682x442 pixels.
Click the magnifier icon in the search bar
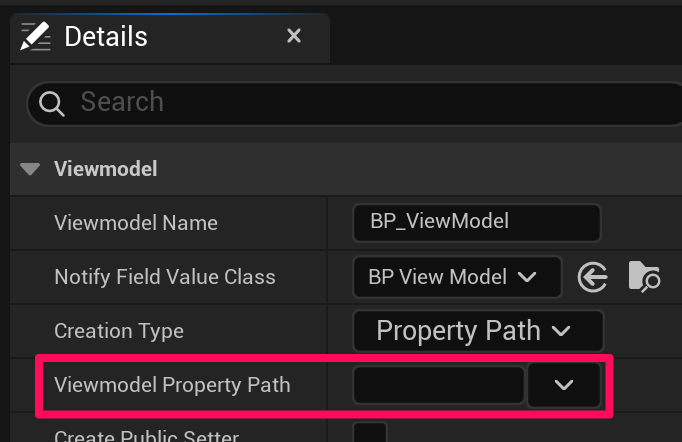52,102
